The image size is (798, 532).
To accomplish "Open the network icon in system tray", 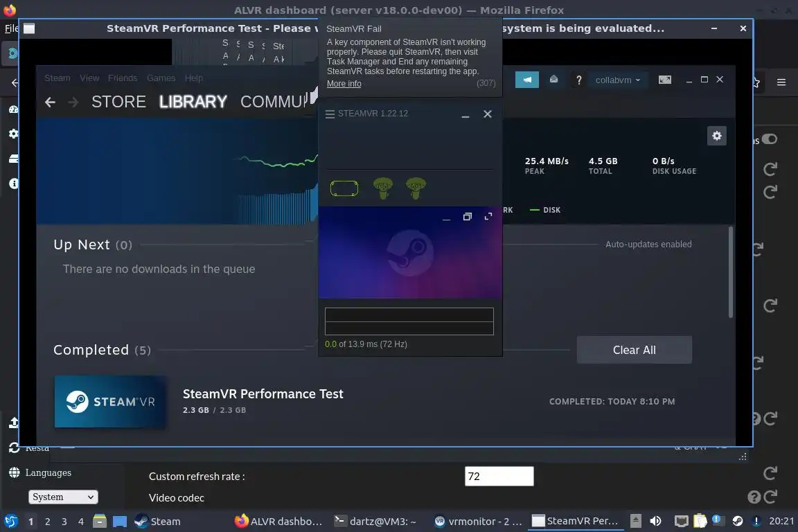I will tap(681, 521).
